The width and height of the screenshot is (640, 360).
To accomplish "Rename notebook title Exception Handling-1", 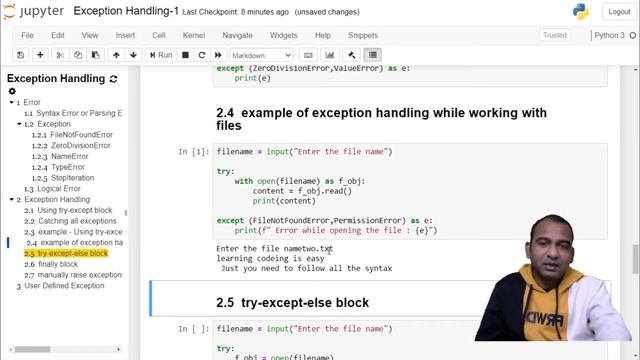I will (126, 11).
